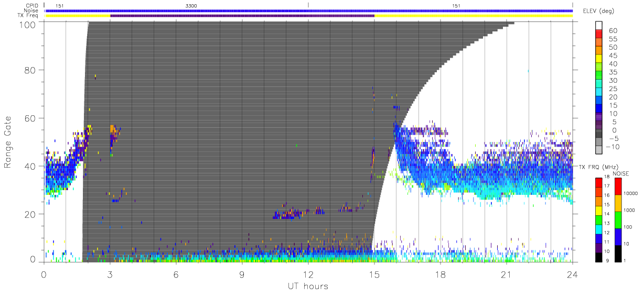The width and height of the screenshot is (644, 297).
Task: Pick the yellow swatch in the ELEV color bar
Action: 598,59
